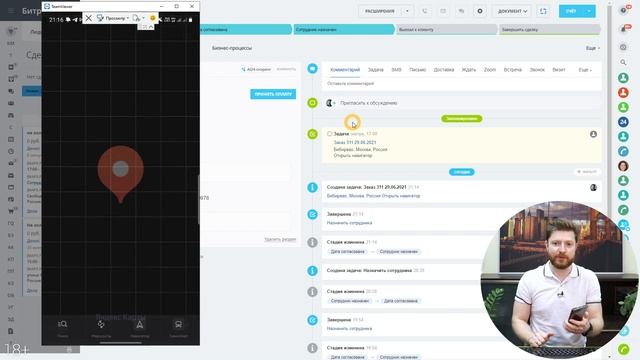Collapse the TeamViewer toolbar with chevron up
The width and height of the screenshot is (640, 360).
click(151, 27)
